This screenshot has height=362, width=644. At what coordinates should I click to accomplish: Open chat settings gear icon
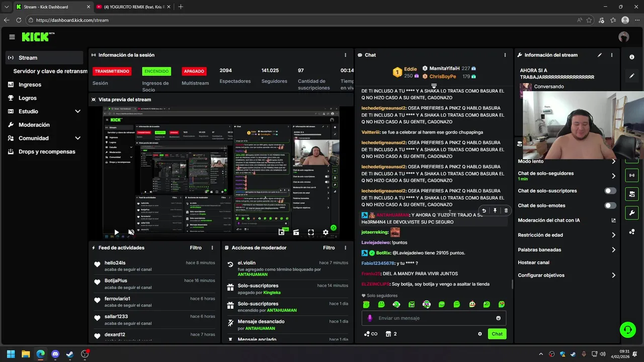click(x=480, y=334)
